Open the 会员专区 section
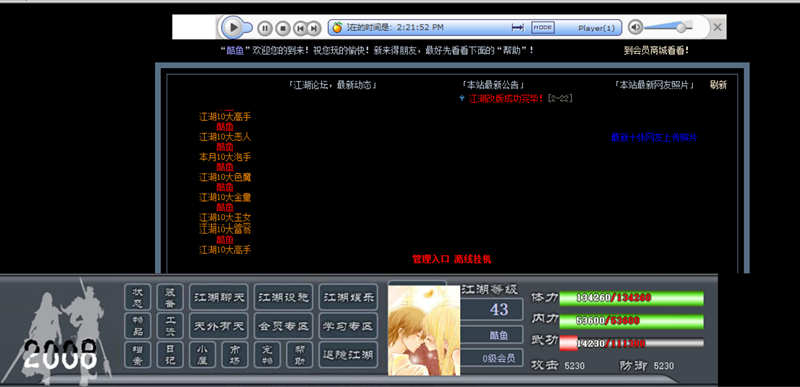This screenshot has height=387, width=800. [283, 325]
